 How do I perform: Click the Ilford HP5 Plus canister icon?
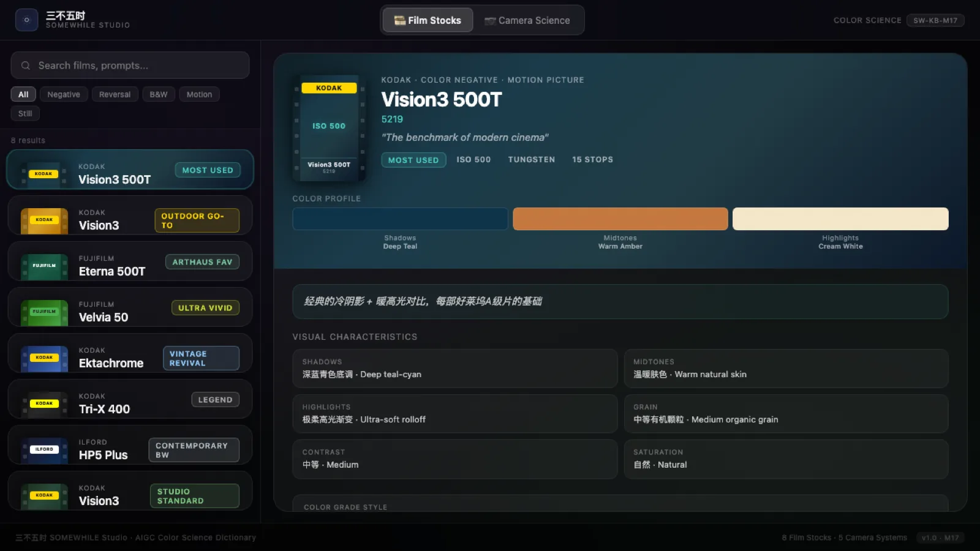coord(44,449)
